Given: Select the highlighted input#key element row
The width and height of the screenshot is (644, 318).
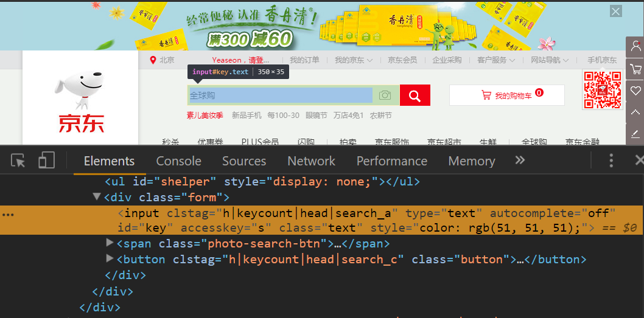Looking at the screenshot, I should pos(322,220).
